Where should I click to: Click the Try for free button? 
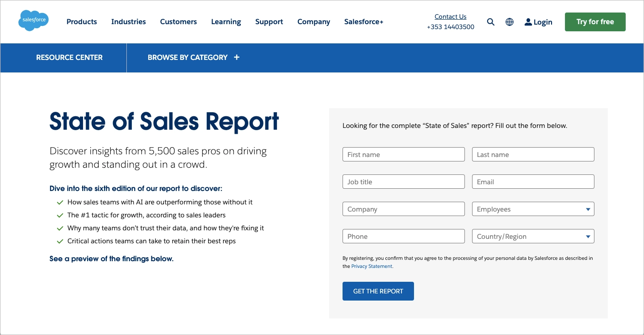coord(595,21)
